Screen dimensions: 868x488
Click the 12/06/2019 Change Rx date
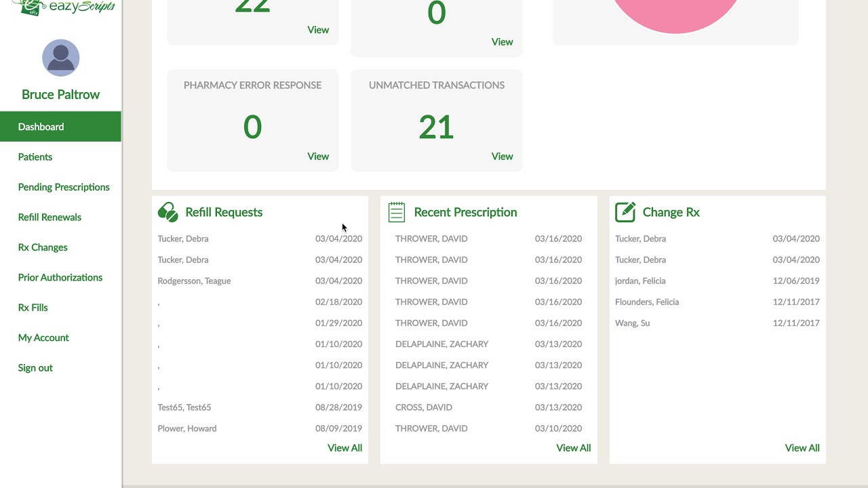coord(796,281)
